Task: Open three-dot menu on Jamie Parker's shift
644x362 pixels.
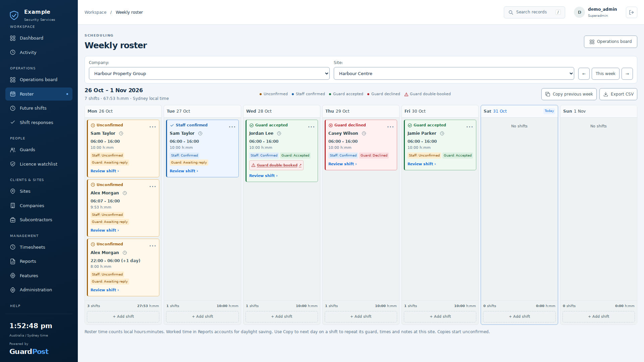Action: pos(470,127)
